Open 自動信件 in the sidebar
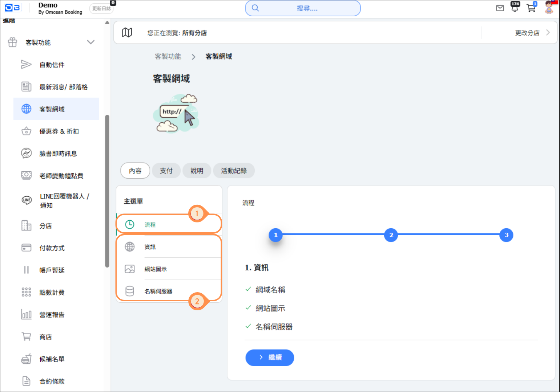 52,65
